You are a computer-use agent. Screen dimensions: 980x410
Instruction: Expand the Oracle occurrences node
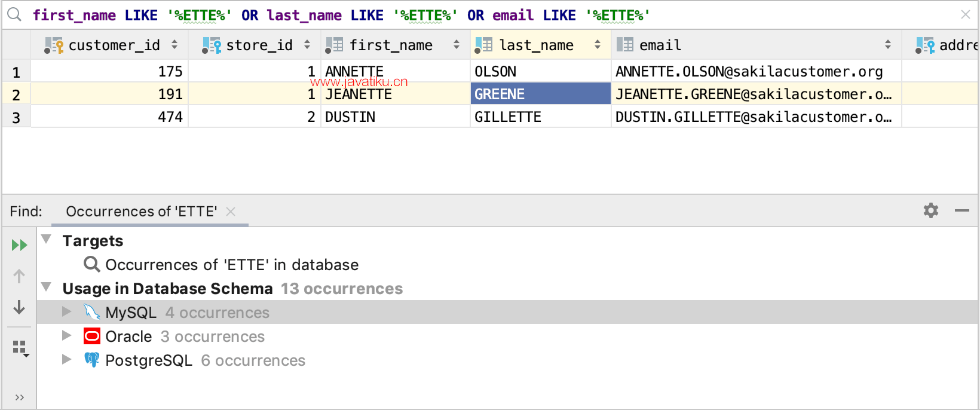(x=67, y=335)
